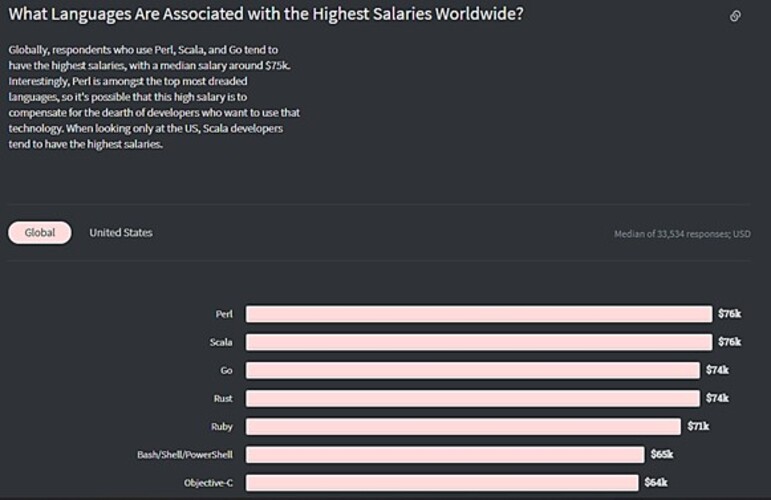Click the permalink chain icon
The image size is (771, 500).
click(735, 16)
